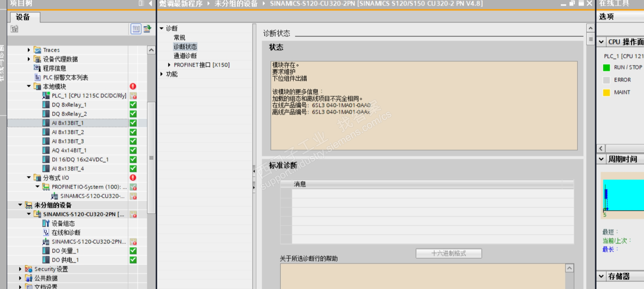The height and width of the screenshot is (289, 644).
Task: Collapse the 周期时间 section
Action: tap(602, 159)
